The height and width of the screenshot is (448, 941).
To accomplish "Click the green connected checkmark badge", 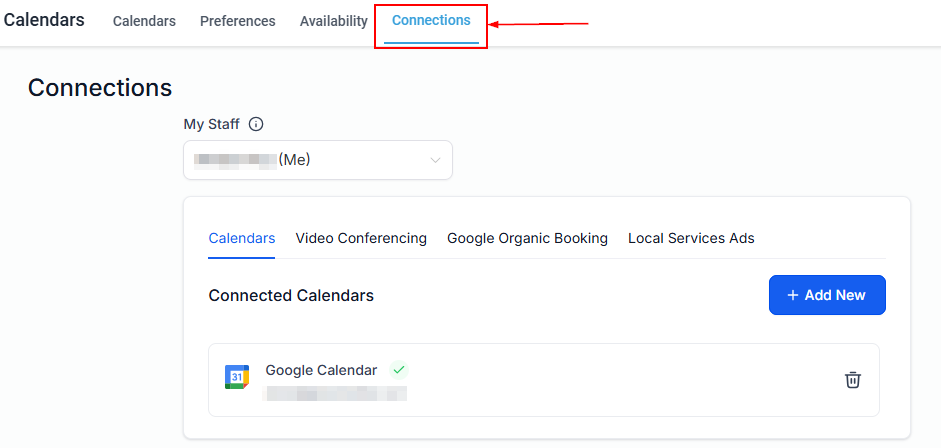I will coord(399,370).
